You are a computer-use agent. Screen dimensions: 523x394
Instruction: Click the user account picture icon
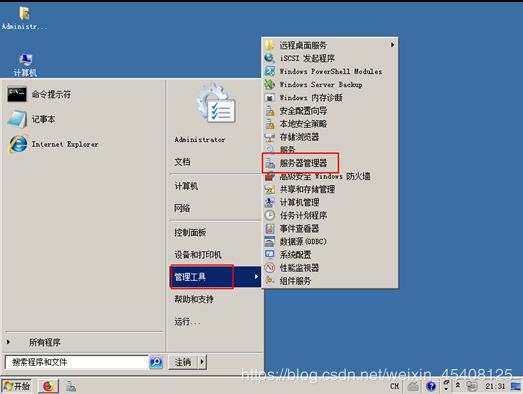[x=216, y=104]
